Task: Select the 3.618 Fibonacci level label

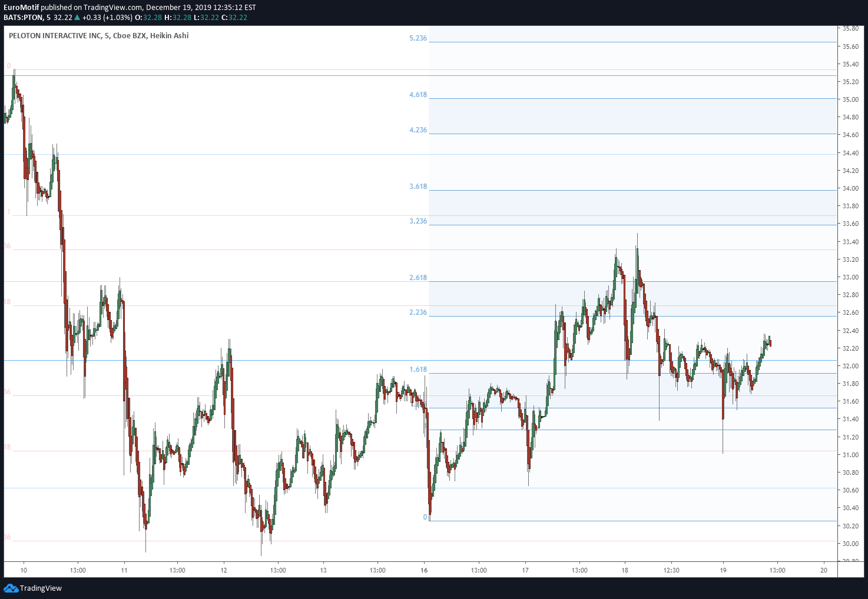Action: (x=418, y=187)
